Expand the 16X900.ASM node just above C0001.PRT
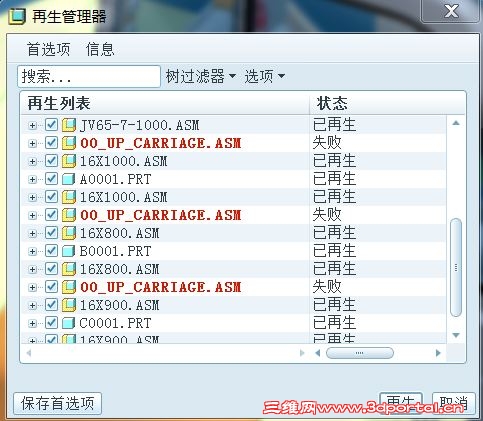 pyautogui.click(x=32, y=306)
